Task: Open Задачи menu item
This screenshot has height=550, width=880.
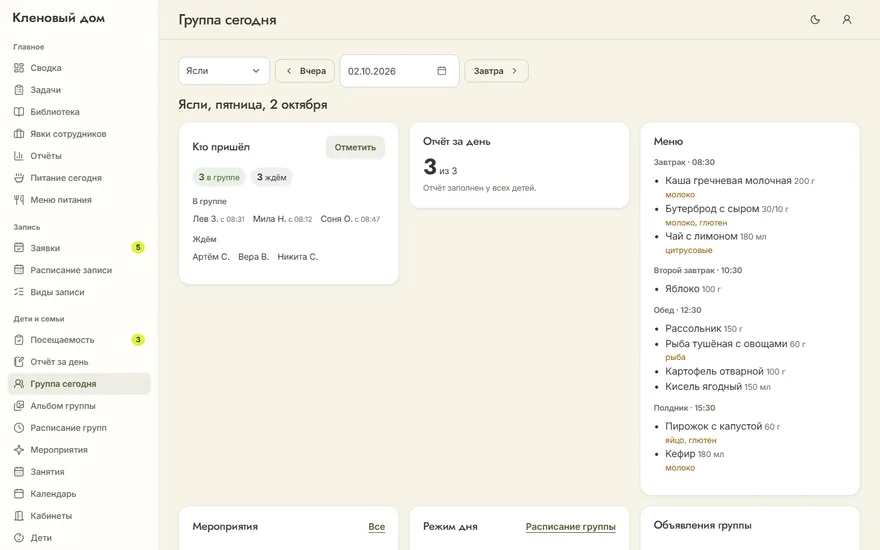Action: [x=79, y=90]
